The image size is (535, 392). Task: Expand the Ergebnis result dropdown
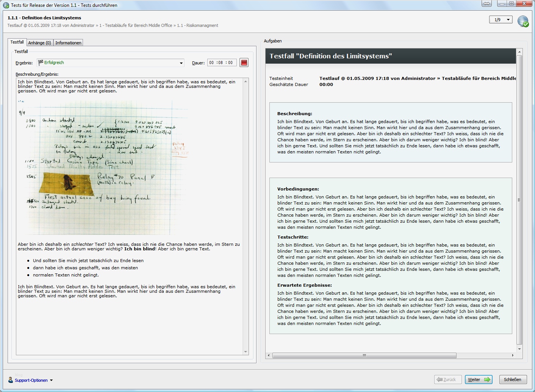[181, 63]
